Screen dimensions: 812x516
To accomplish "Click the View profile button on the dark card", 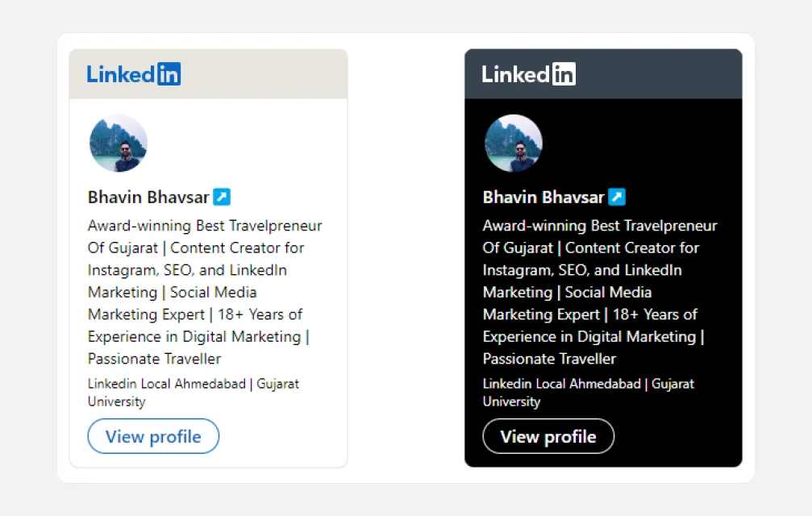I will coord(548,436).
